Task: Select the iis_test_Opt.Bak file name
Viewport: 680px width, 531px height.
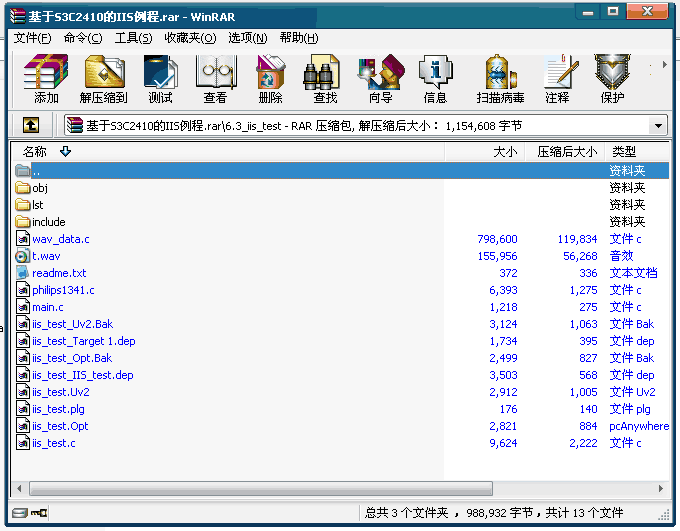Action: point(72,358)
